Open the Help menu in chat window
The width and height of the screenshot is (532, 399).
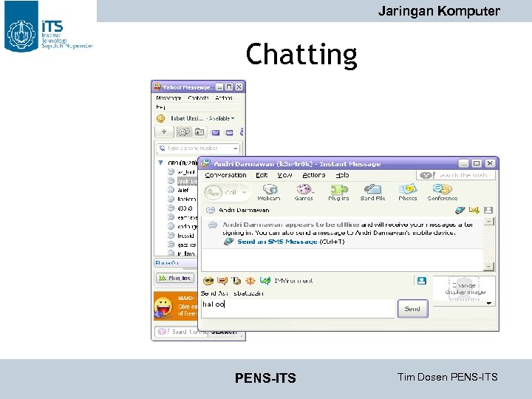pos(342,175)
